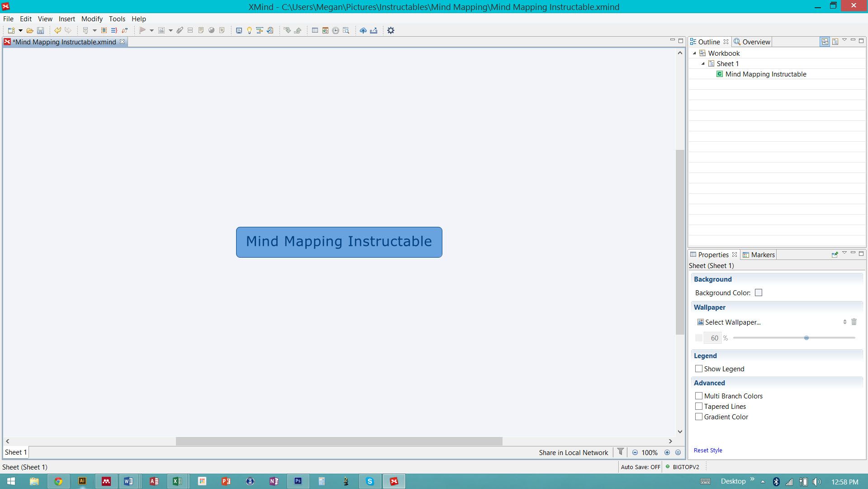
Task: Click the Reset Style link
Action: [708, 450]
